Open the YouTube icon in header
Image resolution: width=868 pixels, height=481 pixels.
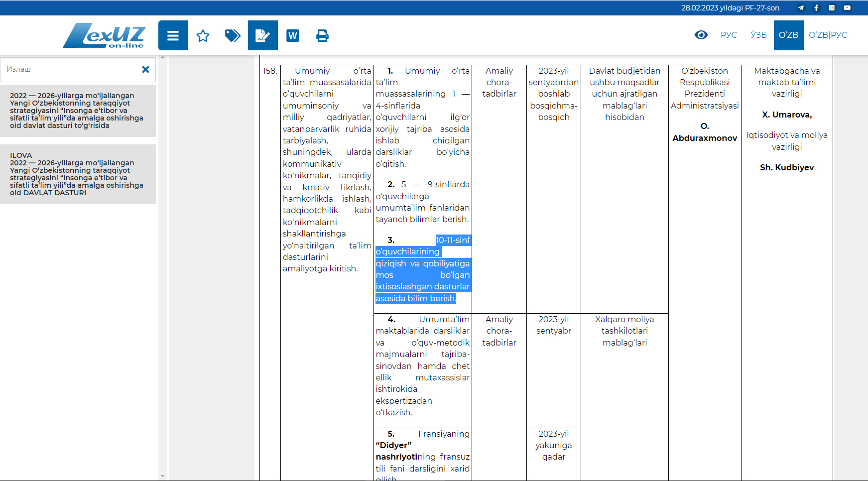coord(847,7)
